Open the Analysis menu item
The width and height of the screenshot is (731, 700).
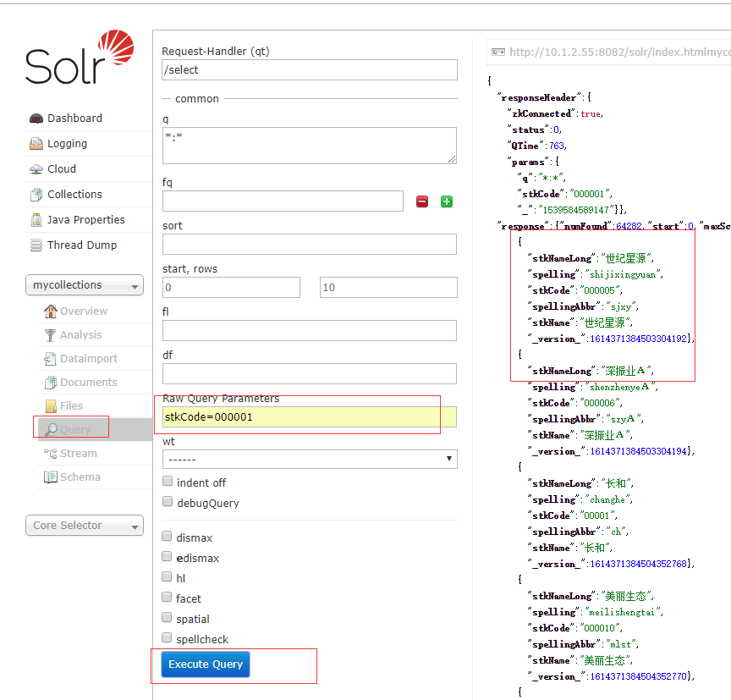pyautogui.click(x=80, y=335)
